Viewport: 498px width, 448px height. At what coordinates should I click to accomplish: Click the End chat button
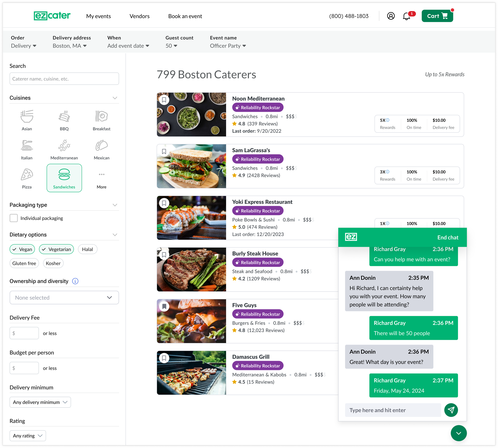pos(448,237)
